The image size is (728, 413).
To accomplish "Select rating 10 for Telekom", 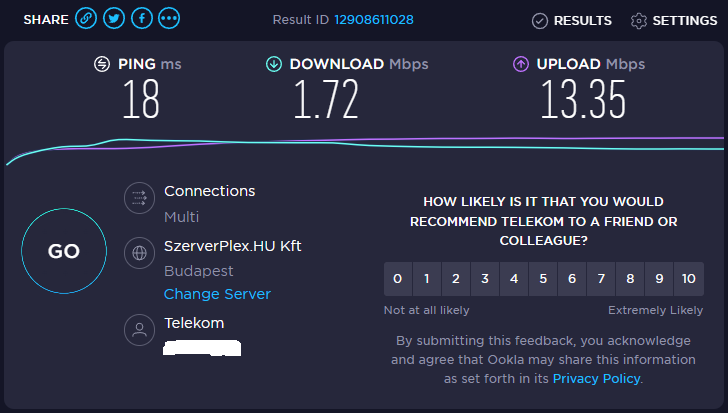I will point(688,279).
